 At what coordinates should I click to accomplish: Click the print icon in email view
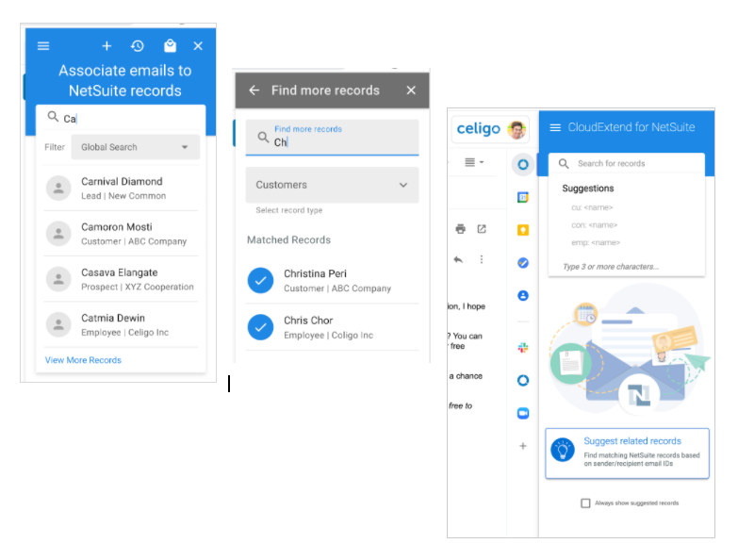460,229
